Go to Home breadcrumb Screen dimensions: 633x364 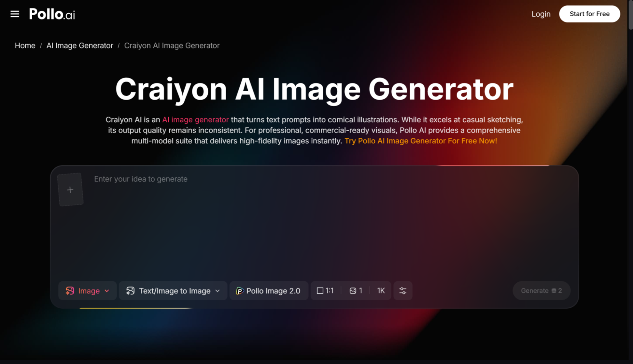tap(25, 45)
